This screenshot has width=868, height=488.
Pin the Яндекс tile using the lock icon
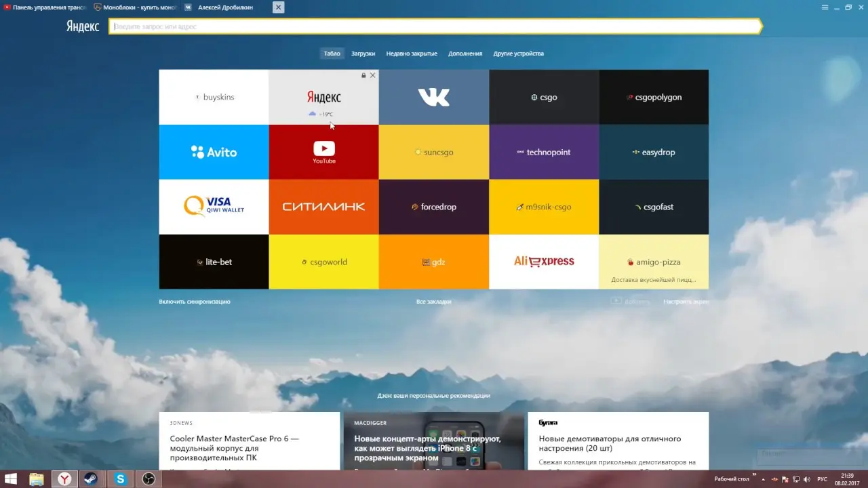[363, 75]
